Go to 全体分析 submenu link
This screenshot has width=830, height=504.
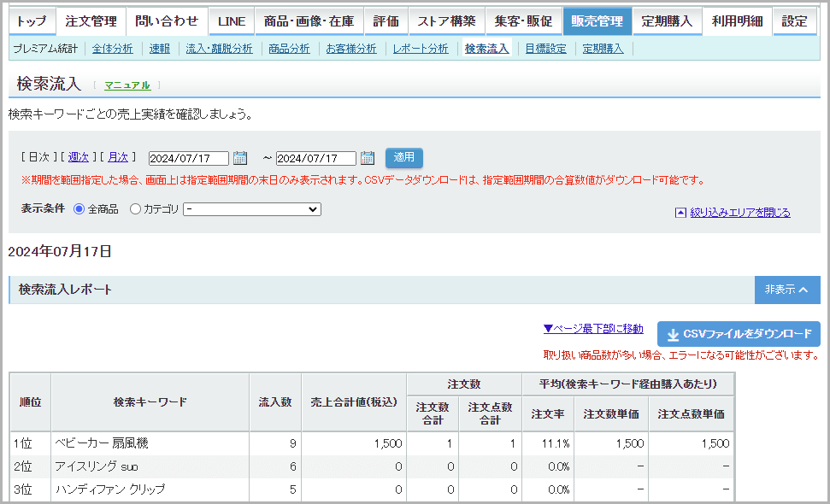[x=112, y=49]
